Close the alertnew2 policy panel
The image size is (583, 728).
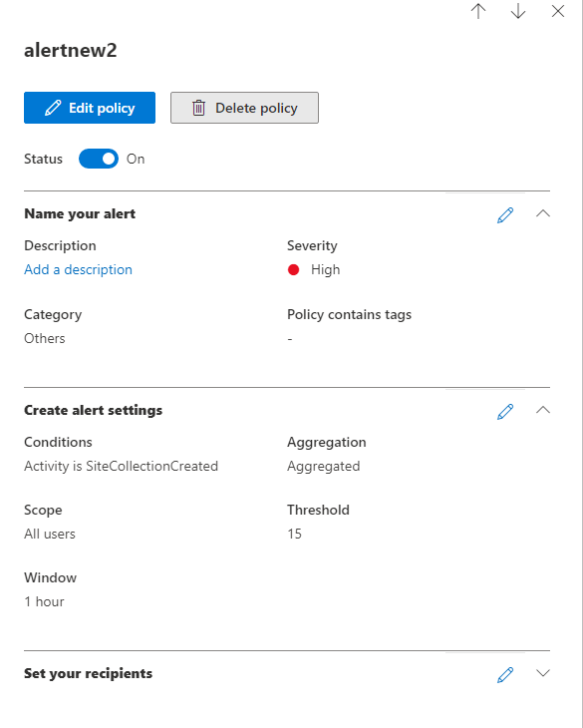[558, 11]
